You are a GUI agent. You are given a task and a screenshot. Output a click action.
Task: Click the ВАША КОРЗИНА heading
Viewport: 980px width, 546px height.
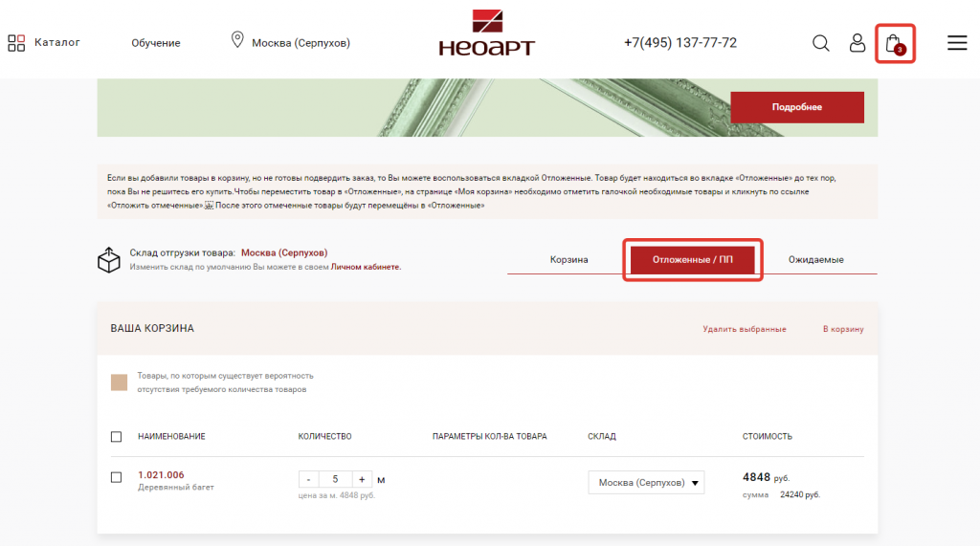(x=152, y=328)
